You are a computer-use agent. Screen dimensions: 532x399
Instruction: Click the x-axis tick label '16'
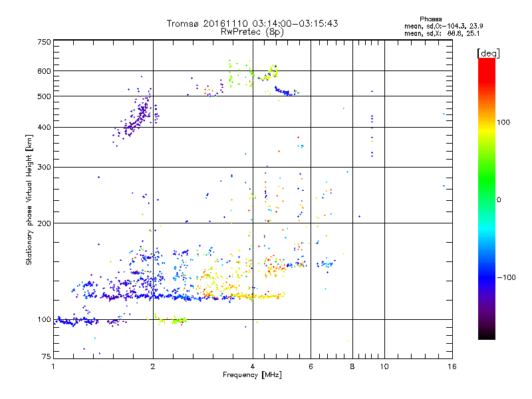452,366
